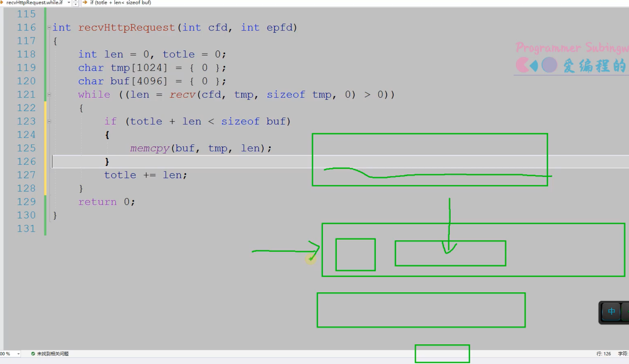Place cursor on return 0 statement

tap(106, 202)
